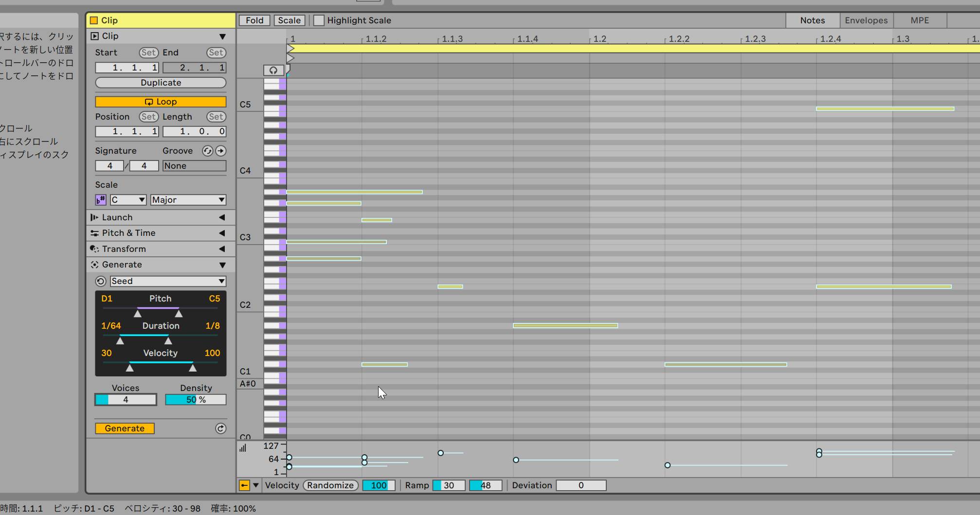Click the yellow loop brace bar
The image size is (980, 515).
[x=633, y=49]
